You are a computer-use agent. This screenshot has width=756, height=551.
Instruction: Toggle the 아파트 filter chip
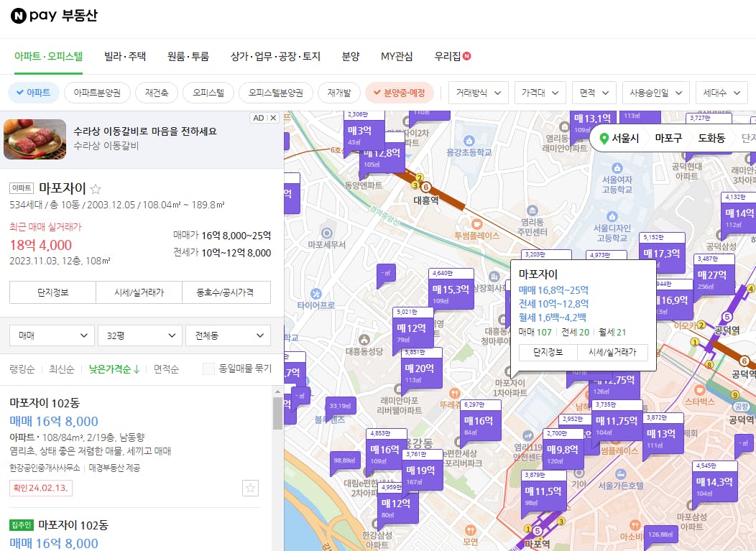pos(33,93)
